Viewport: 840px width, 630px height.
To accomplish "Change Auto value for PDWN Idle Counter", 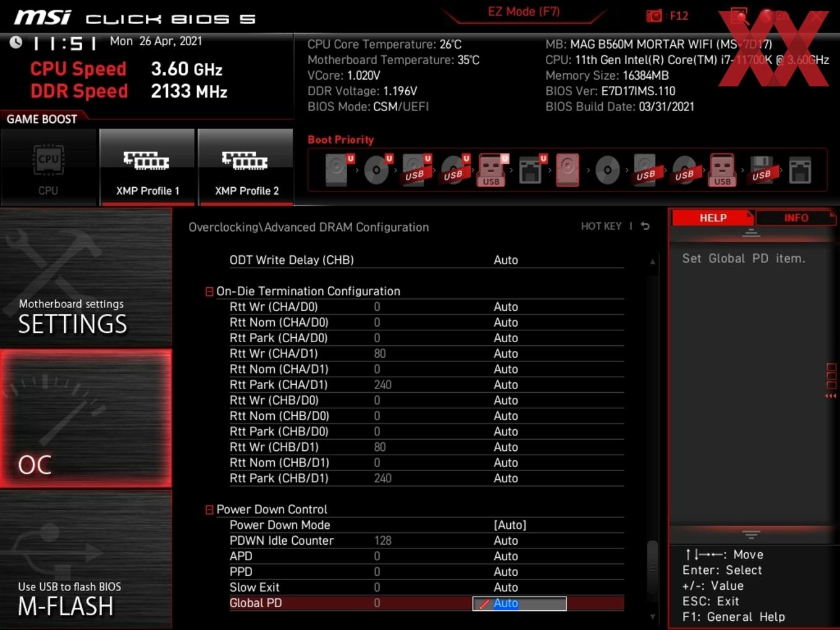I will tap(506, 540).
